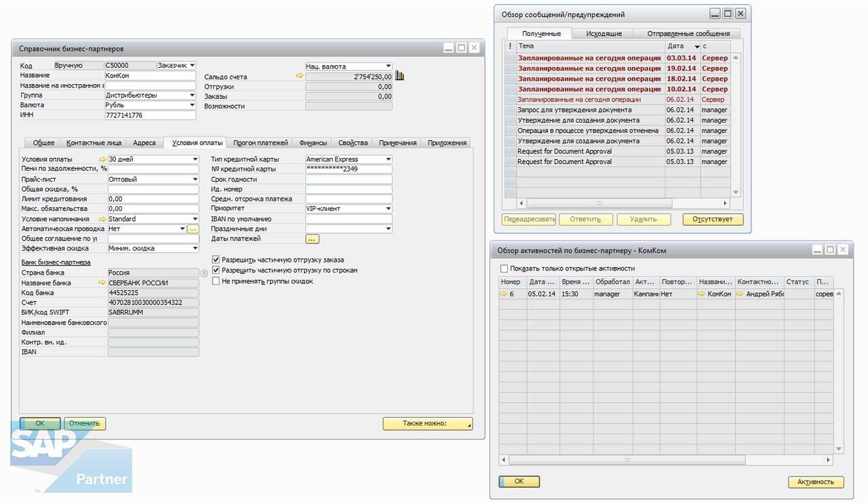Follow the link arrow beside Название банка
The image size is (868, 503).
click(103, 283)
